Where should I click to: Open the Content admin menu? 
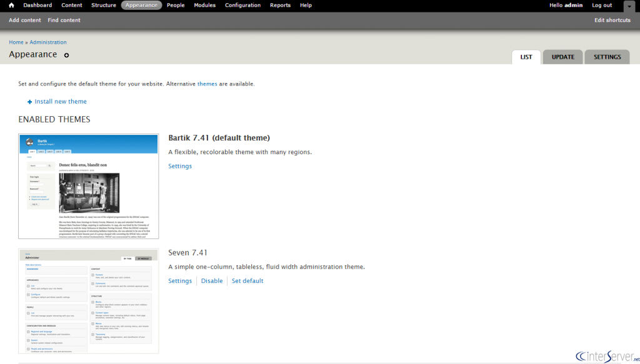tap(72, 5)
